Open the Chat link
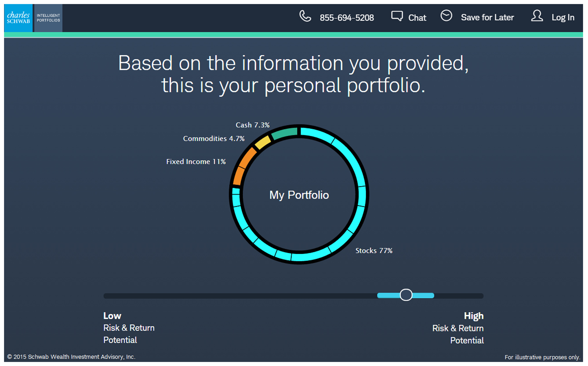Image resolution: width=588 pixels, height=366 pixels. pos(417,18)
